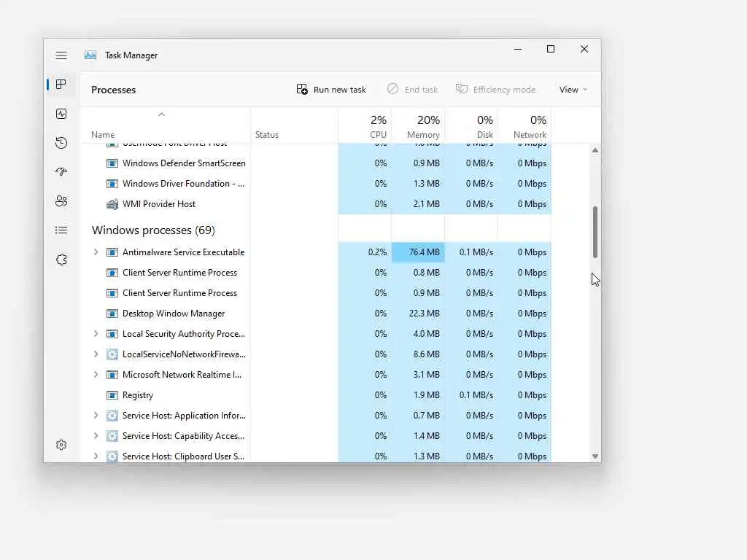Expand Service Host: Clipboard User Service row
Screen dimensions: 747x560
pos(96,456)
